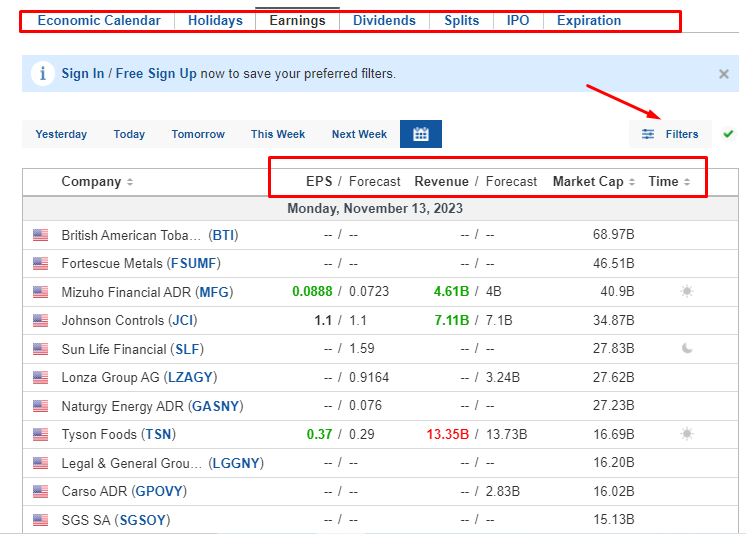
Task: Show Yesterday's earnings
Action: point(61,134)
